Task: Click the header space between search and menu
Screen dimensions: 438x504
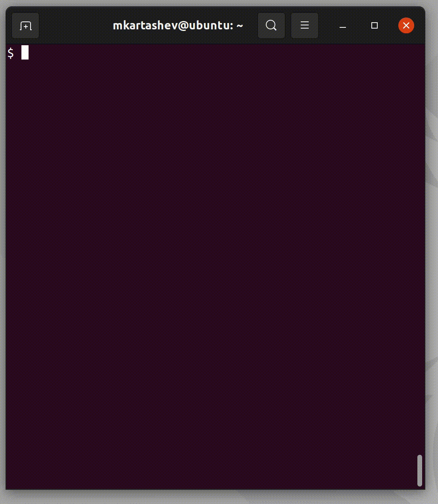Action: pos(288,26)
